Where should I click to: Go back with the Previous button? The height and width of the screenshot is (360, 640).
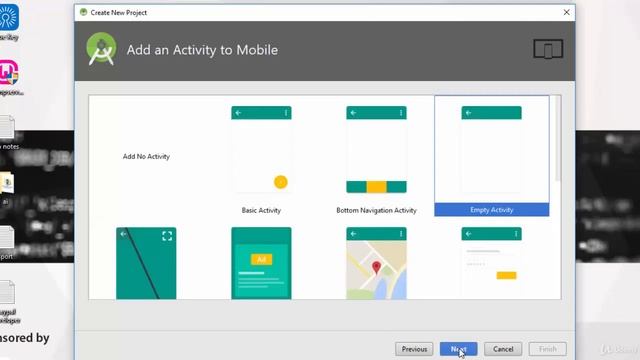414,349
